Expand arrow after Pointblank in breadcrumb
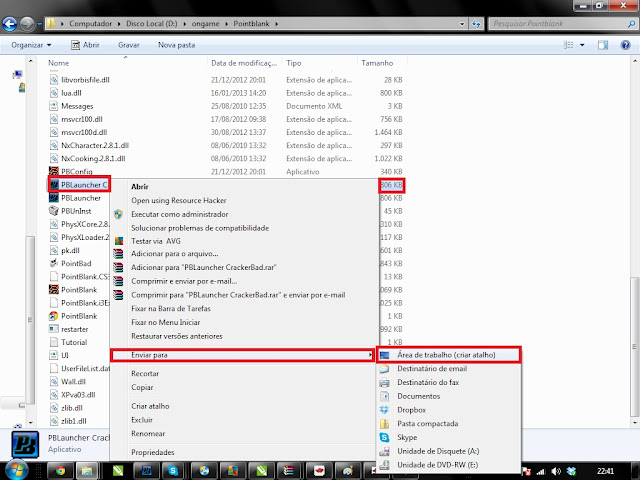Viewport: 640px width, 480px height. click(277, 24)
